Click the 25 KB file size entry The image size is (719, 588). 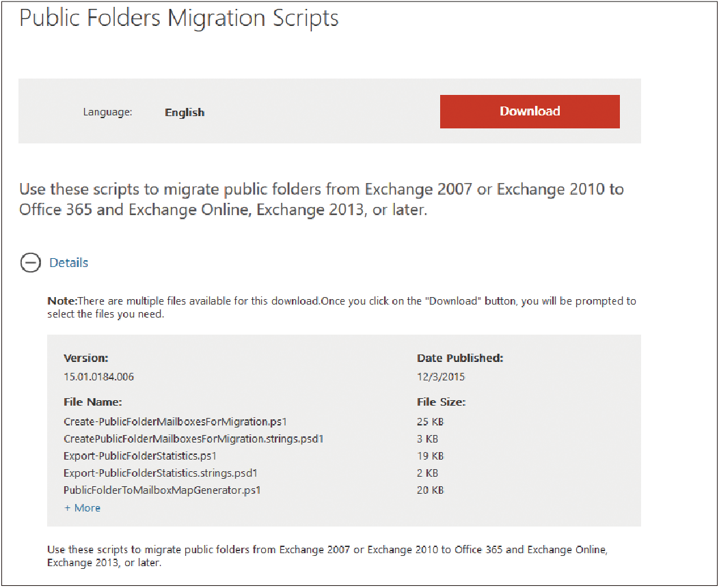[x=430, y=421]
